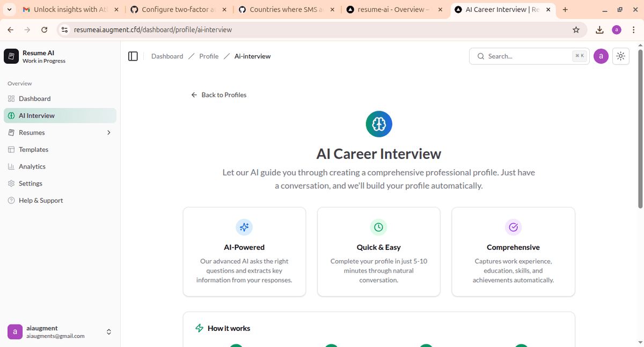Click the AI brain logo icon
Image resolution: width=644 pixels, height=347 pixels.
click(x=379, y=124)
